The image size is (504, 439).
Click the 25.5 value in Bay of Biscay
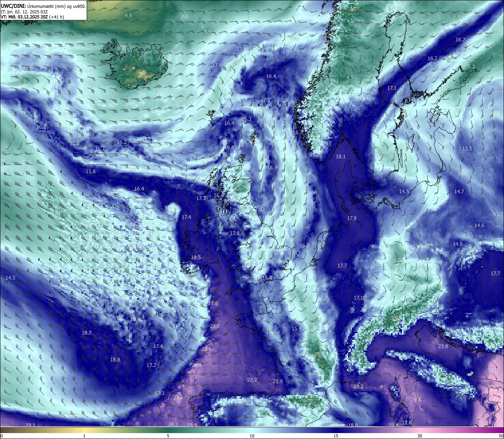tap(206, 349)
